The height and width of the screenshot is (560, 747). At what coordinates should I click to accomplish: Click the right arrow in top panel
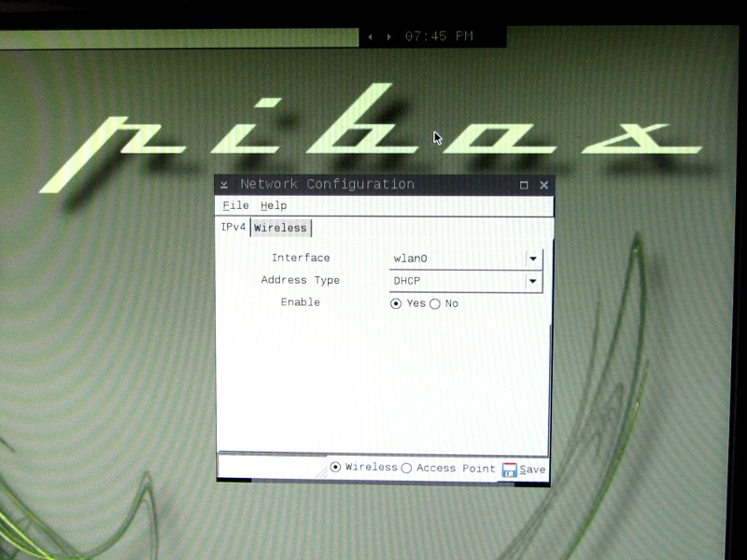tap(388, 36)
